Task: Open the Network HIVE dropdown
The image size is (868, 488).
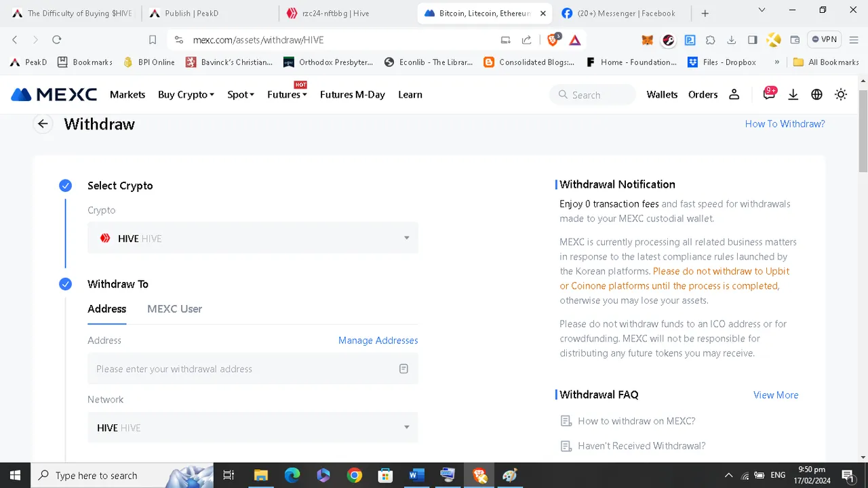Action: coord(253,428)
